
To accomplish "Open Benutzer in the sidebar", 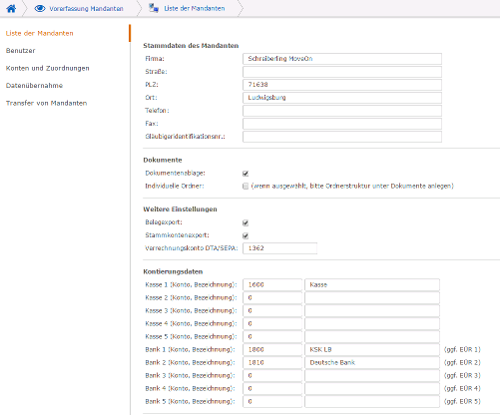I will pyautogui.click(x=20, y=51).
